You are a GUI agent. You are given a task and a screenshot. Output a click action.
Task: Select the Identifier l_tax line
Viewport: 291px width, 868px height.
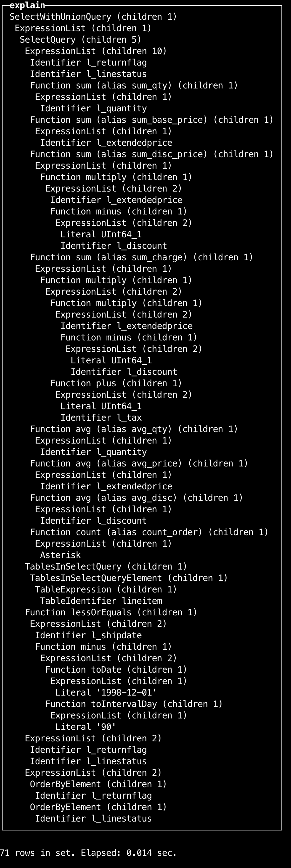pos(101,417)
